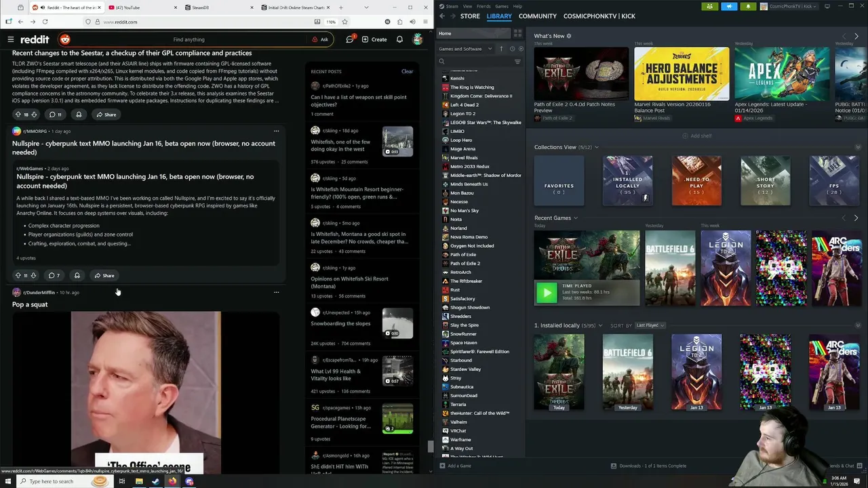Screen dimensions: 868x488
Task: Click Steam green friends request button
Action: pos(710,6)
